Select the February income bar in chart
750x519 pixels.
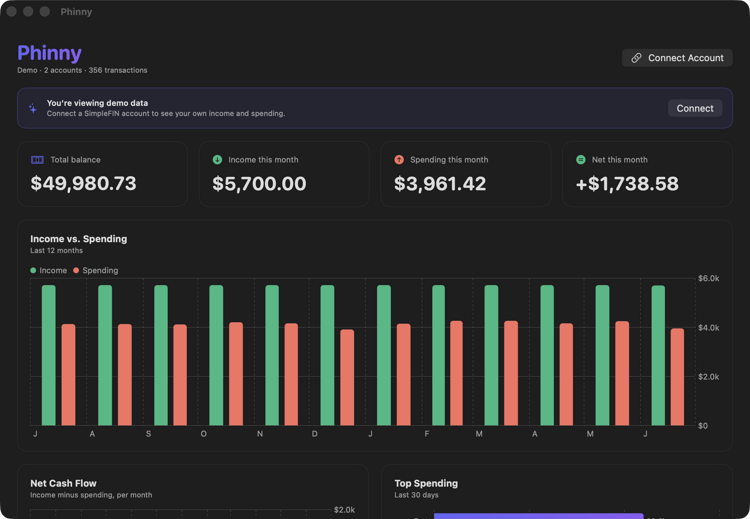(438, 355)
